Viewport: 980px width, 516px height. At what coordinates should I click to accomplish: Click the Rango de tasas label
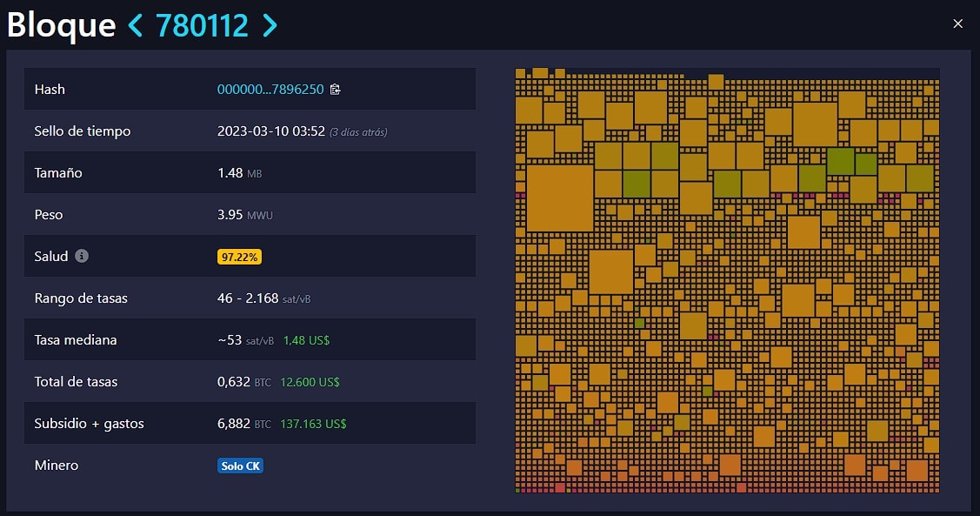pos(81,298)
